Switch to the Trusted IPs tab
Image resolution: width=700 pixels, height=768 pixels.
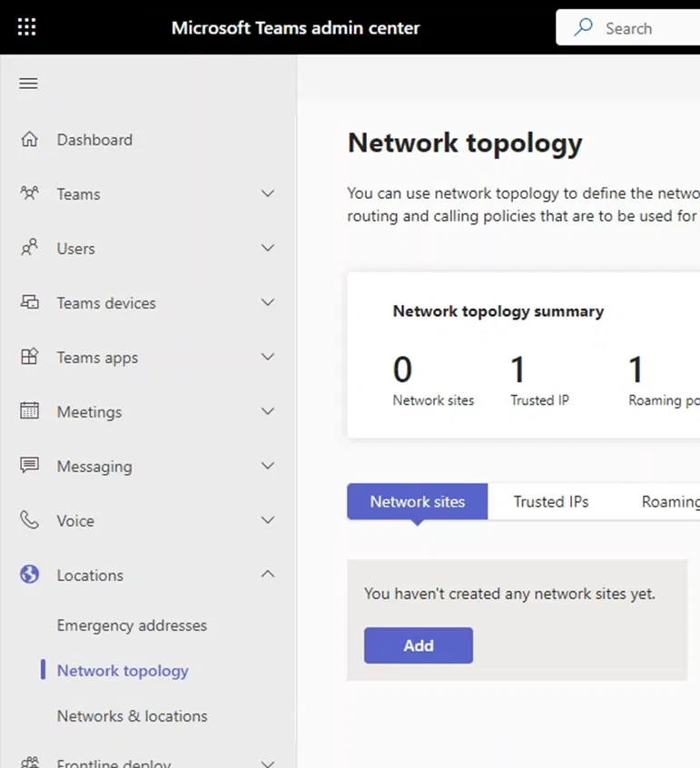click(550, 501)
